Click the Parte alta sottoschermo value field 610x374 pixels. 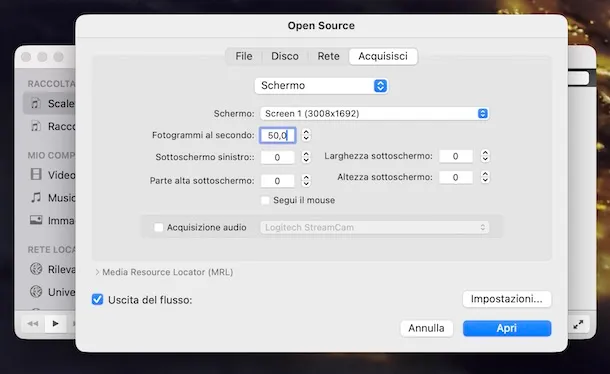click(277, 181)
